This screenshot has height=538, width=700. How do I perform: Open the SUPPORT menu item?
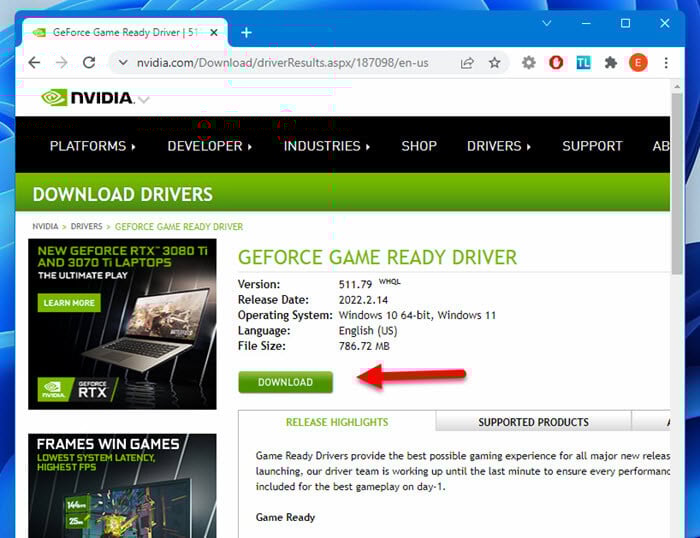click(592, 146)
